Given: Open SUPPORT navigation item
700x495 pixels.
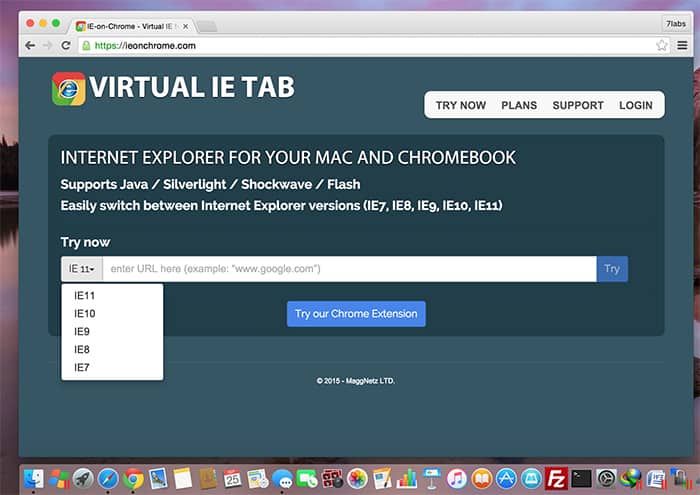Looking at the screenshot, I should pyautogui.click(x=578, y=105).
